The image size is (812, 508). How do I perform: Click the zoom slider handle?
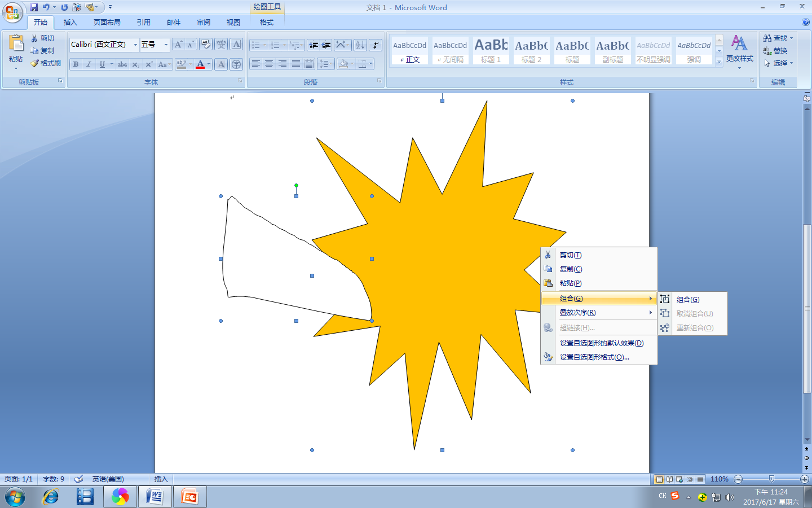coord(771,479)
